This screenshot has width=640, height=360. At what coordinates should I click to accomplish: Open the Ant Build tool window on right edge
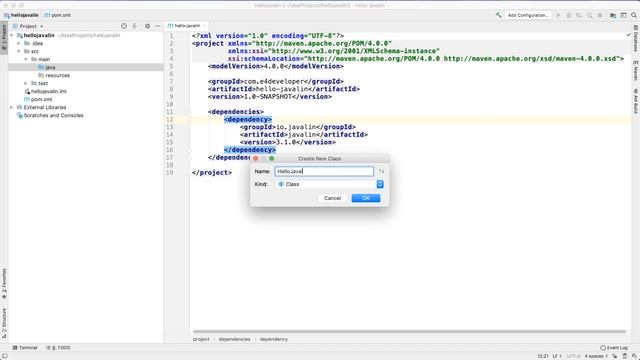pyautogui.click(x=636, y=101)
